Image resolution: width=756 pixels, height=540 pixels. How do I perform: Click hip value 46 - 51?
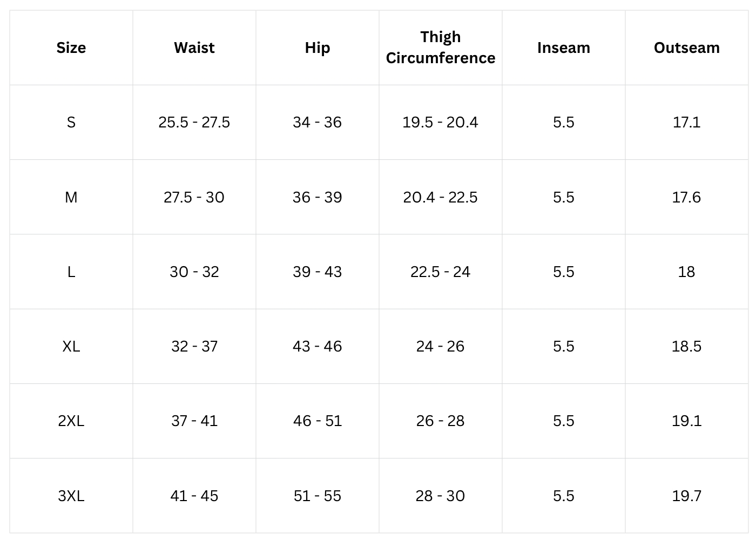click(x=318, y=421)
